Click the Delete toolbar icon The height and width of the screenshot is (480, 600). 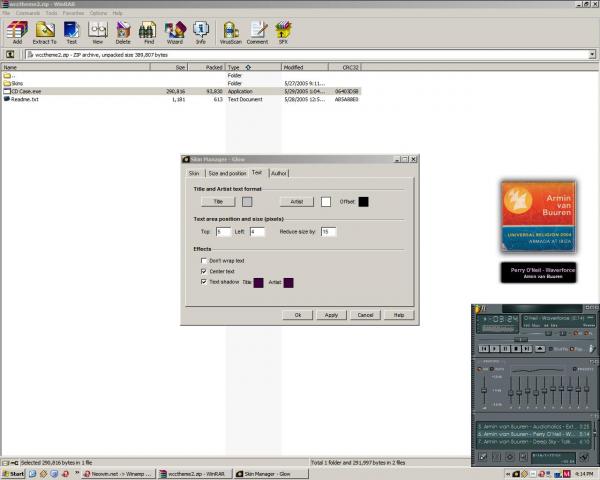tap(123, 33)
